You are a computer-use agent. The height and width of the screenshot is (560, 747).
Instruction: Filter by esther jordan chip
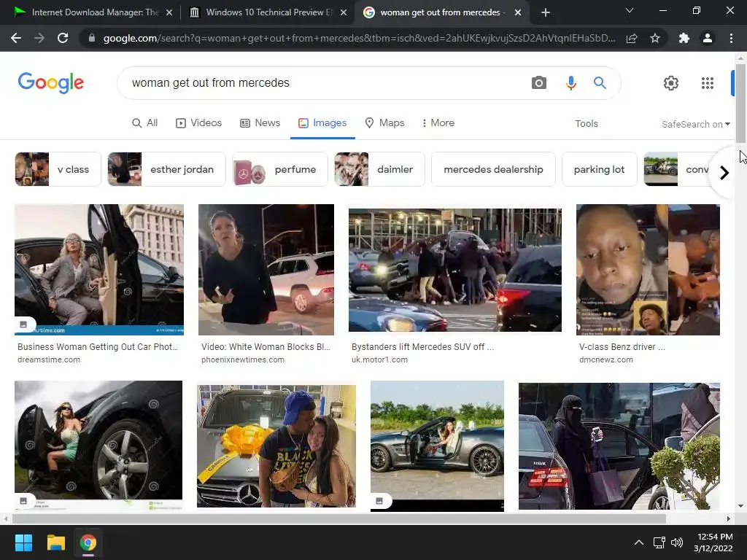[166, 169]
